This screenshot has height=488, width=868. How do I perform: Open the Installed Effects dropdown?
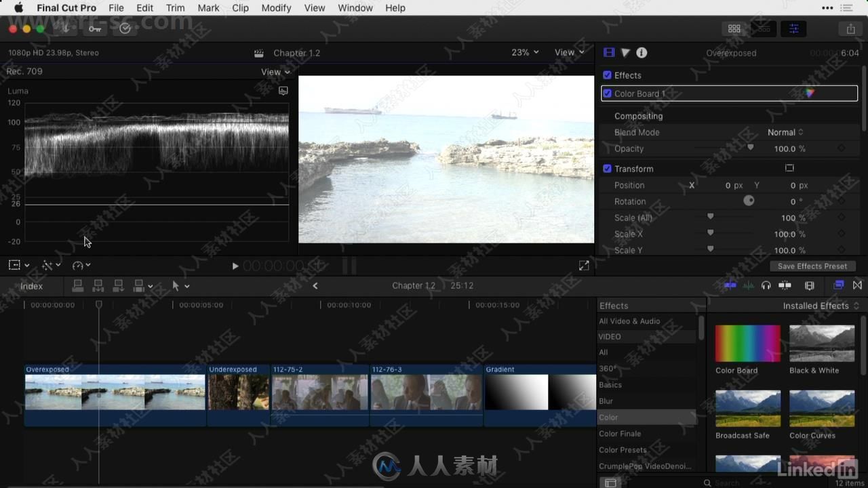[821, 306]
